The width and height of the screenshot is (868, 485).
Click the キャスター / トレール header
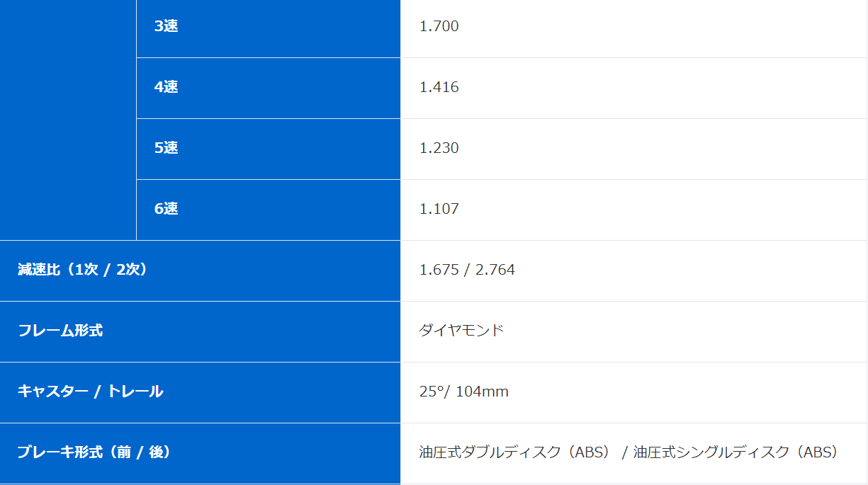[x=200, y=392]
